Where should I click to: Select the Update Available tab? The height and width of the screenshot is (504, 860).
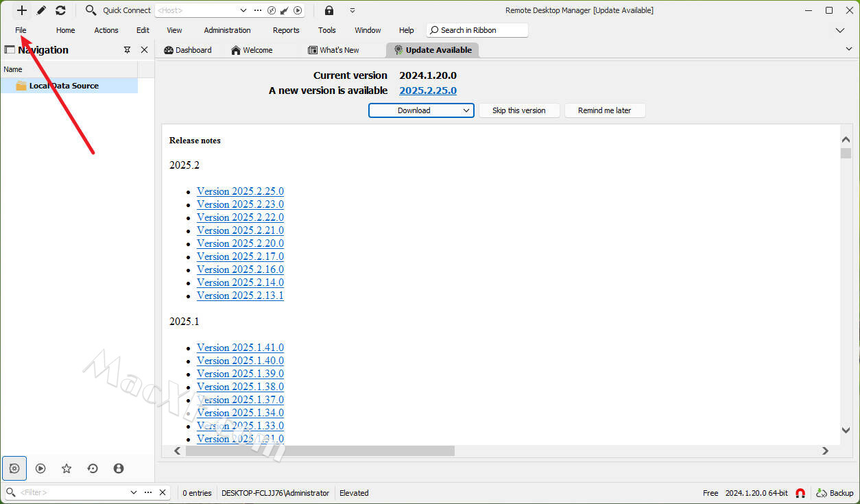tap(433, 50)
